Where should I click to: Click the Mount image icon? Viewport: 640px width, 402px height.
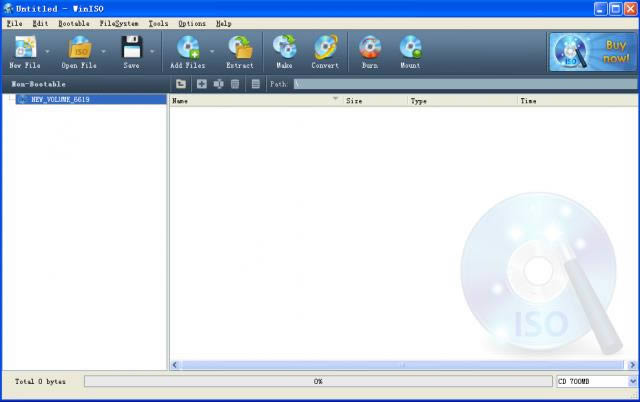[x=410, y=48]
